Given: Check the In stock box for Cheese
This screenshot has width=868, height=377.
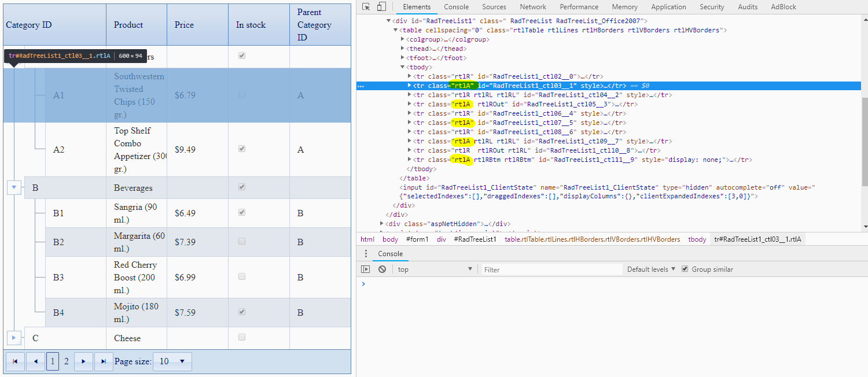Looking at the screenshot, I should (242, 338).
